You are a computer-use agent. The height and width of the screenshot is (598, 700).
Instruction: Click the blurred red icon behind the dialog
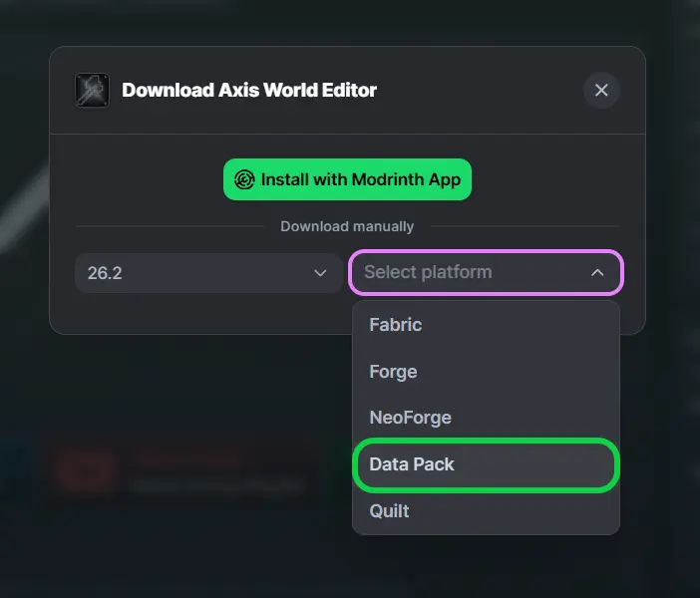click(x=85, y=470)
